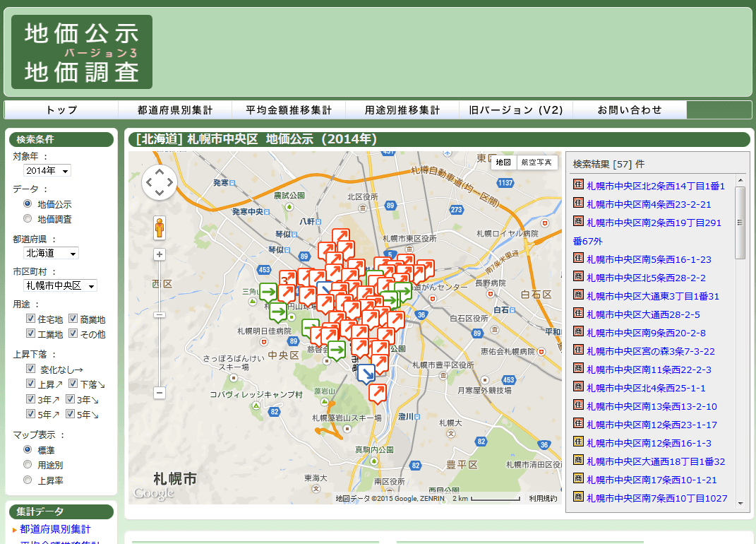This screenshot has height=544, width=756.
Task: Open the 南12条西23-1-17 result link
Action: tap(652, 425)
